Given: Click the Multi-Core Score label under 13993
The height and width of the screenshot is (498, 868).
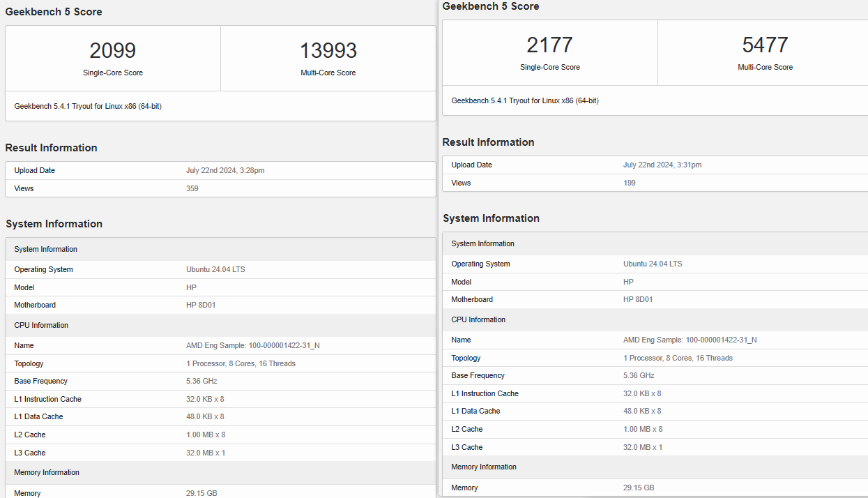Looking at the screenshot, I should click(328, 73).
